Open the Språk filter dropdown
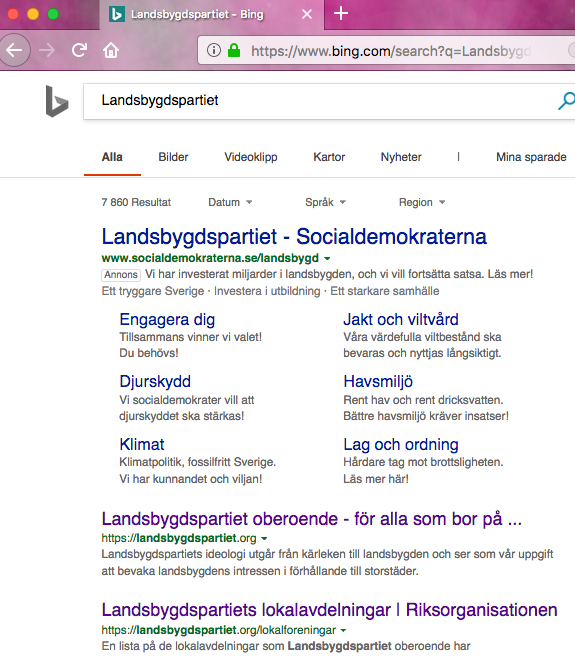The width and height of the screenshot is (575, 672). coord(325,202)
